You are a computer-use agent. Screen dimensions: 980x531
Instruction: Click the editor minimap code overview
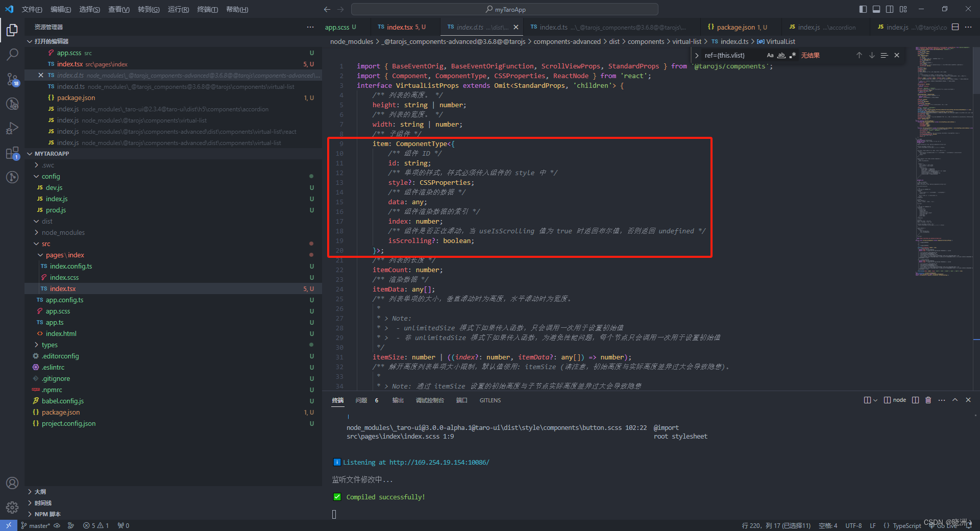943,161
